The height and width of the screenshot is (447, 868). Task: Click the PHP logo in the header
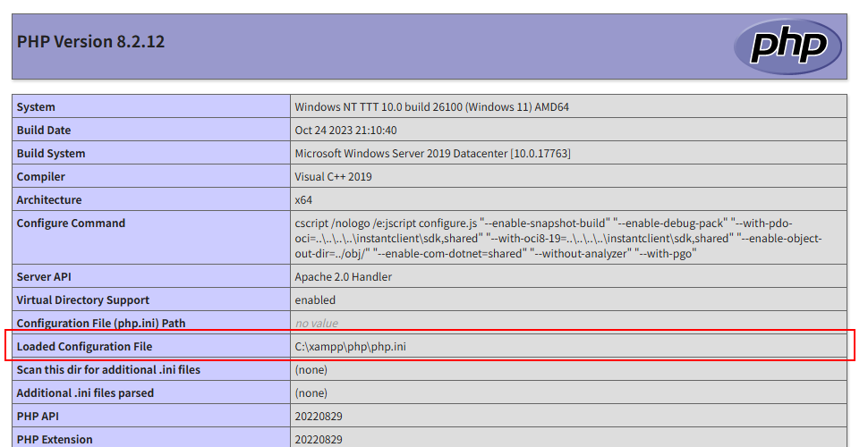point(787,46)
